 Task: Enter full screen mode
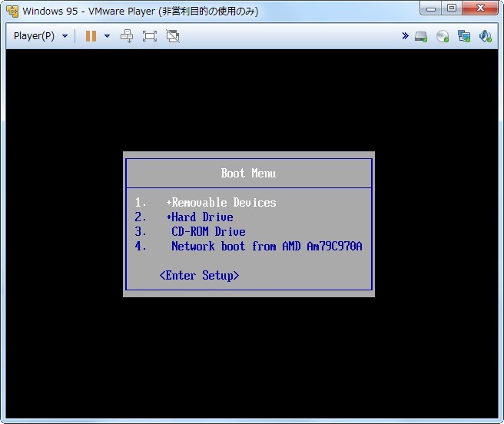[150, 36]
